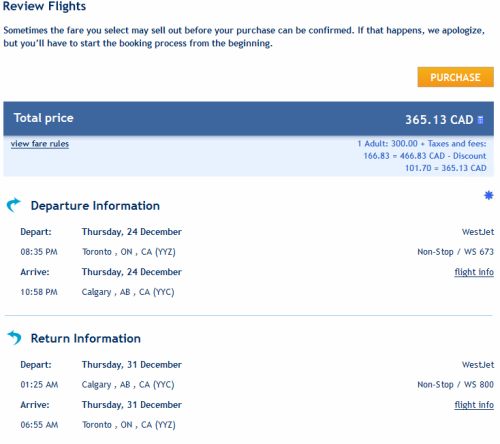This screenshot has width=500, height=444.
Task: Open flight info for WS 800
Action: [x=474, y=405]
